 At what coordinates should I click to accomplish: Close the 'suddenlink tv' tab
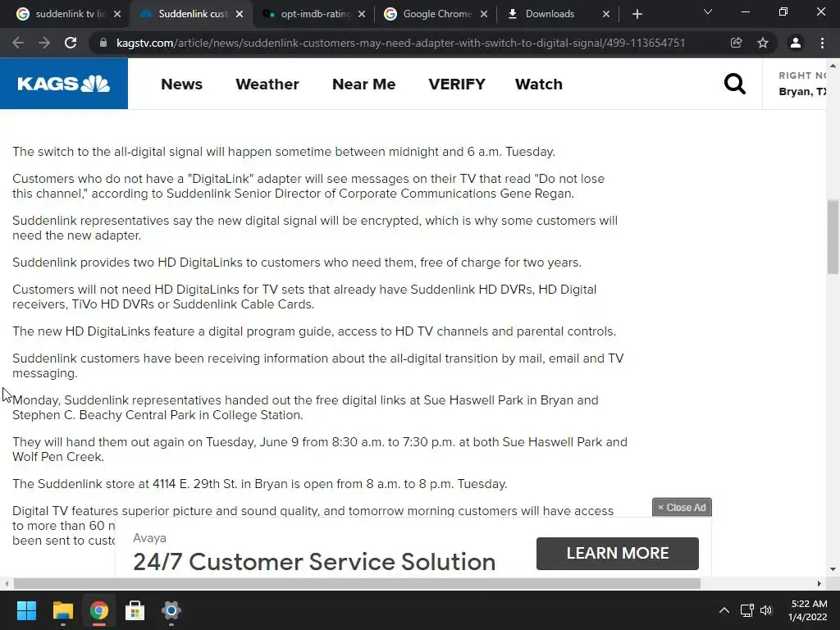(x=118, y=14)
